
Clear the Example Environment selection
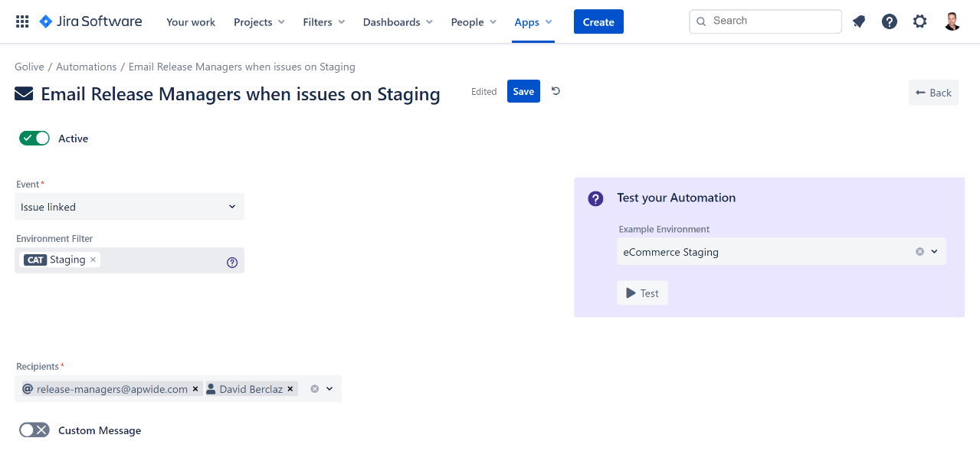[x=919, y=252]
